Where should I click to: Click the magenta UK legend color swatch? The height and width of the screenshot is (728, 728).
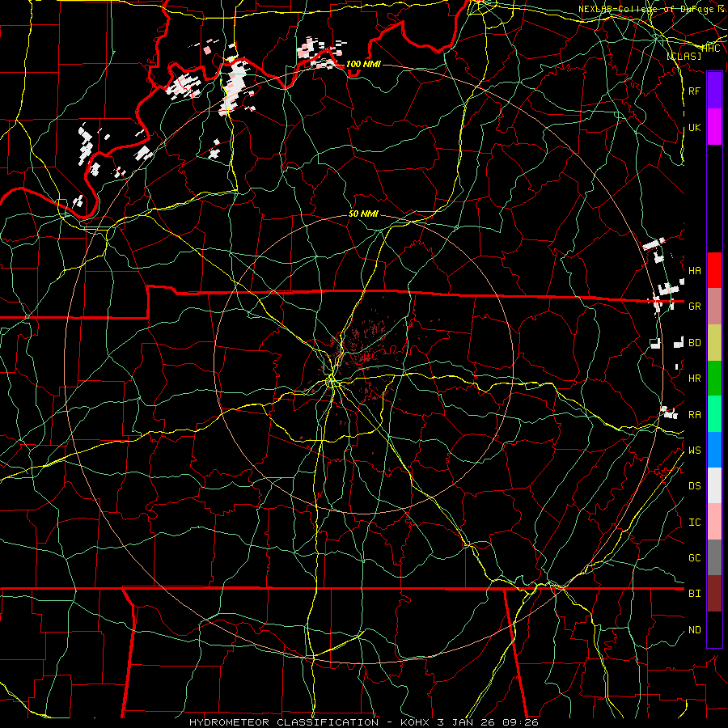pyautogui.click(x=714, y=127)
